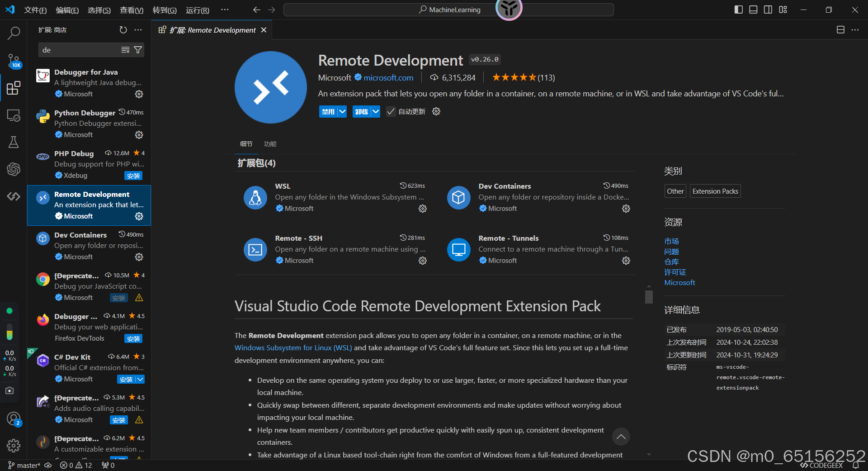The width and height of the screenshot is (868, 471).
Task: Open Remote Explorer in activity bar
Action: [14, 115]
